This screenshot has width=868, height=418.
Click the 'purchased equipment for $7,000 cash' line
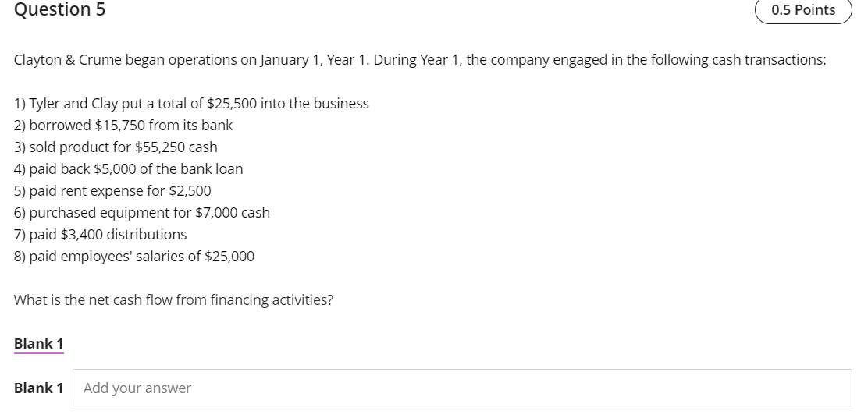(142, 212)
